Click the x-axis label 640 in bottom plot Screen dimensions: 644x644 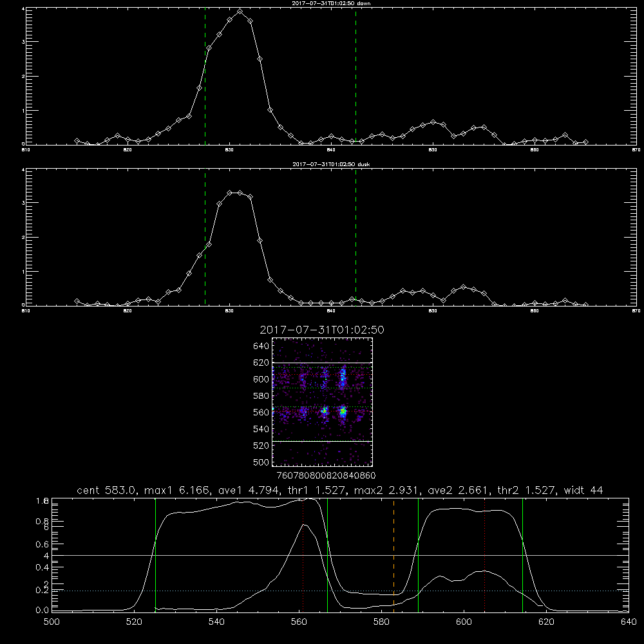coord(629,622)
